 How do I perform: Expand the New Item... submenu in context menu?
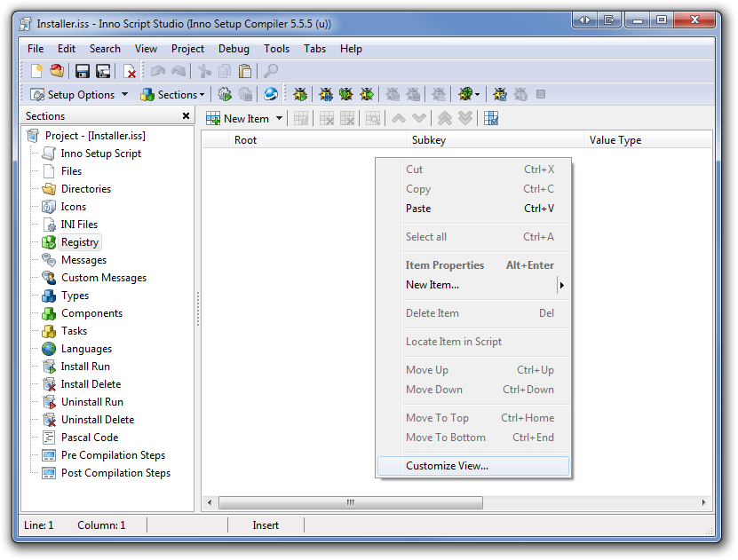pos(561,285)
